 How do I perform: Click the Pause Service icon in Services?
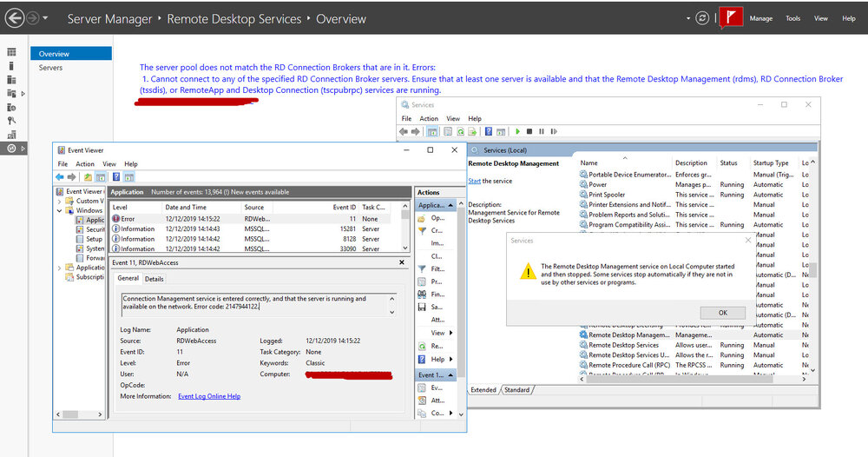(x=542, y=131)
